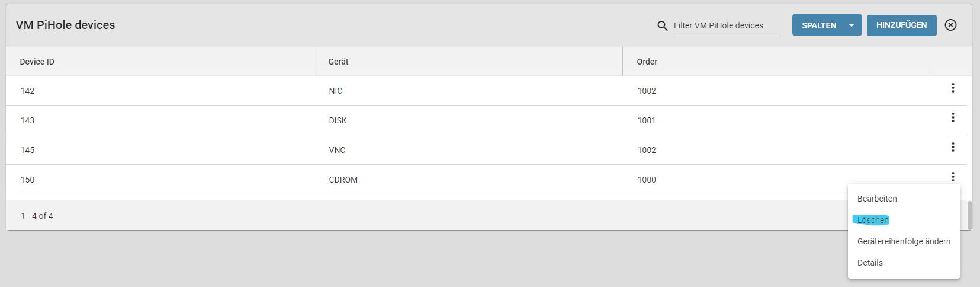
Task: Open Details from the context menu
Action: tap(870, 263)
